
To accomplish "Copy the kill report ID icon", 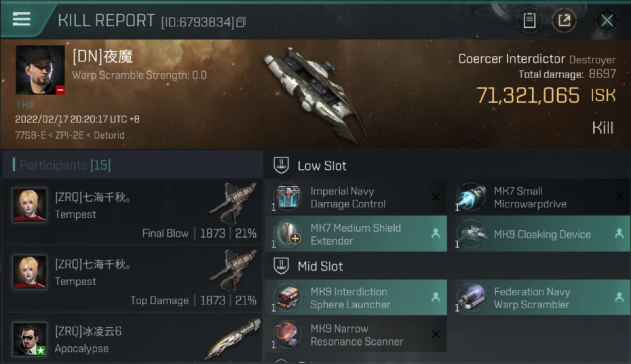I will click(241, 22).
